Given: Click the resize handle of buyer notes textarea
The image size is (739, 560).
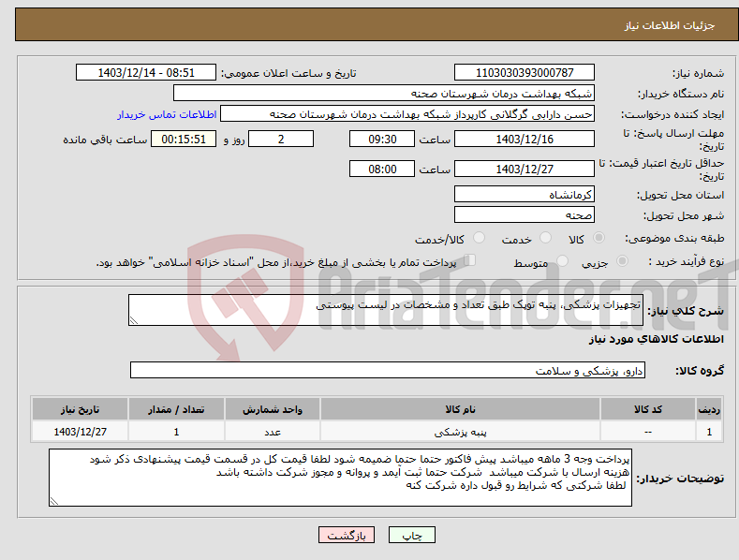Looking at the screenshot, I should point(54,501).
